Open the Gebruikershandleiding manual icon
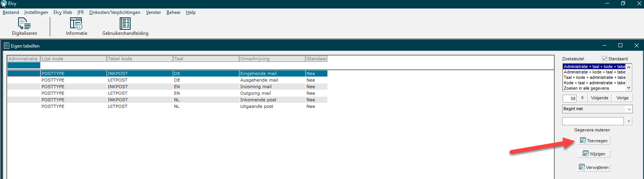The height and width of the screenshot is (179, 644). point(125,24)
